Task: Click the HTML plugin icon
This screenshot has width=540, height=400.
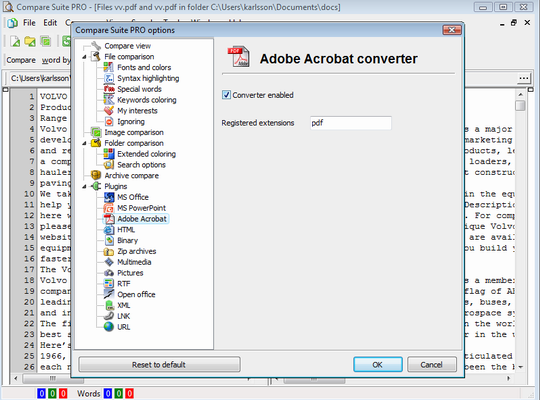Action: coord(109,229)
